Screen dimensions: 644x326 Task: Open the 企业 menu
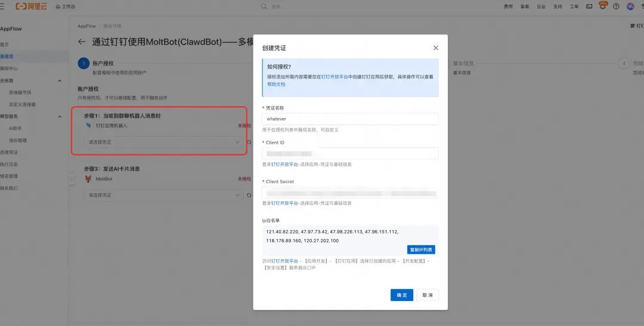[x=541, y=7]
